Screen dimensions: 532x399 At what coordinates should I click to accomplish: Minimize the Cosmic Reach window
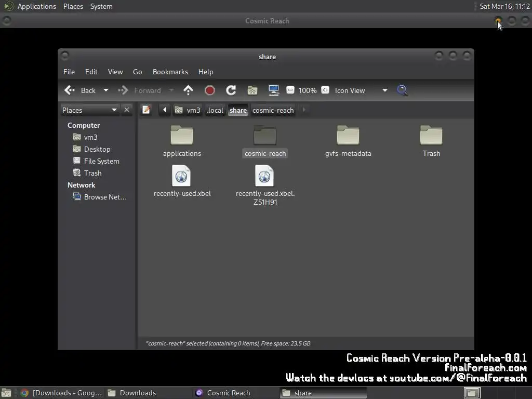point(498,21)
